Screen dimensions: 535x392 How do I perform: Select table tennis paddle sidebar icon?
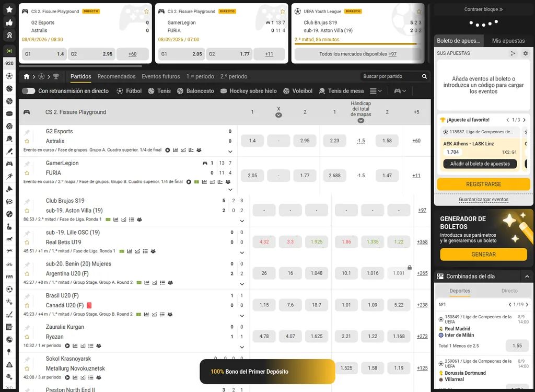pos(9,139)
